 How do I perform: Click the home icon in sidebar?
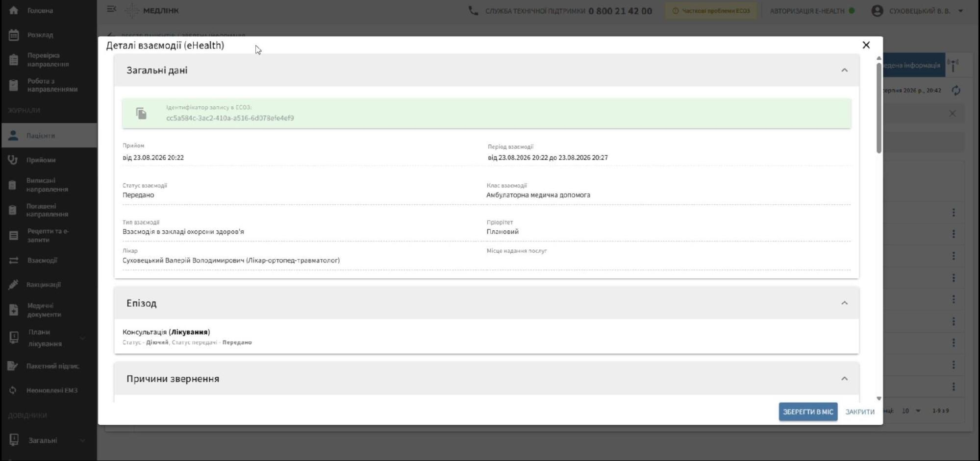click(14, 10)
